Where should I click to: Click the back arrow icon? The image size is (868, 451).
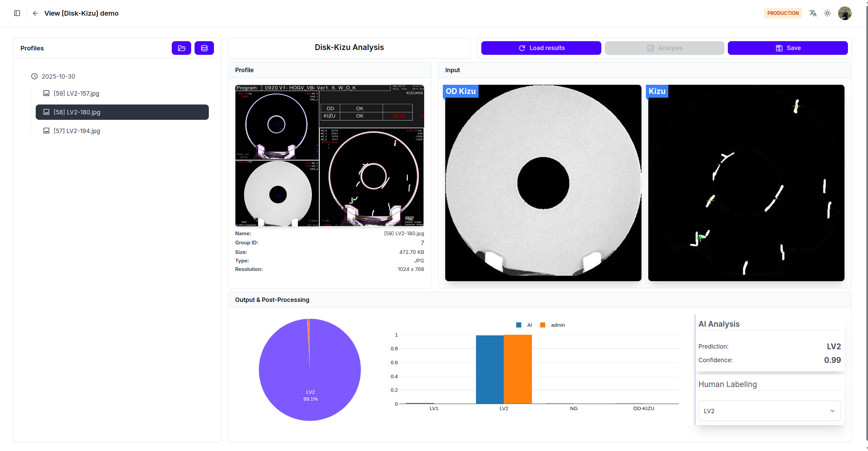point(35,13)
